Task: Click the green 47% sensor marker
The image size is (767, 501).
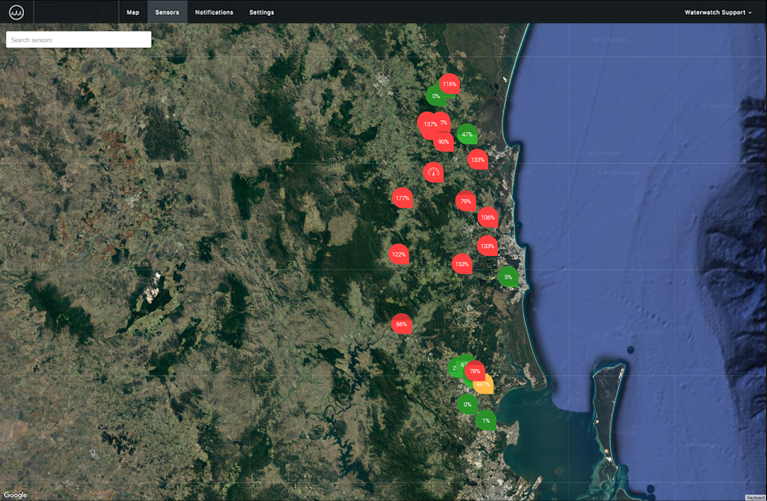Action: 466,133
